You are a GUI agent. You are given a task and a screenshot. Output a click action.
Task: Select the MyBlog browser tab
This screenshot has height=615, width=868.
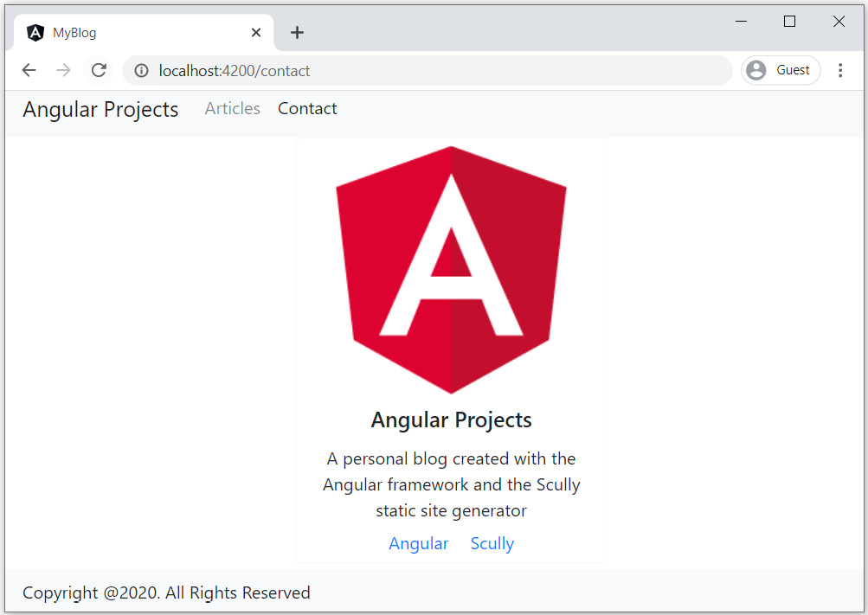pos(144,33)
